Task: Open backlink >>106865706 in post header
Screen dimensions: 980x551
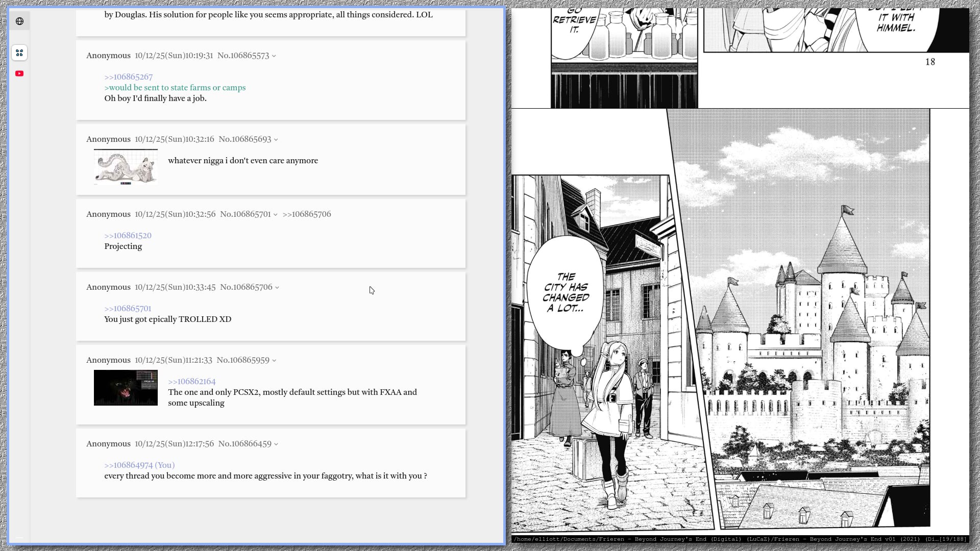Action: click(x=307, y=214)
